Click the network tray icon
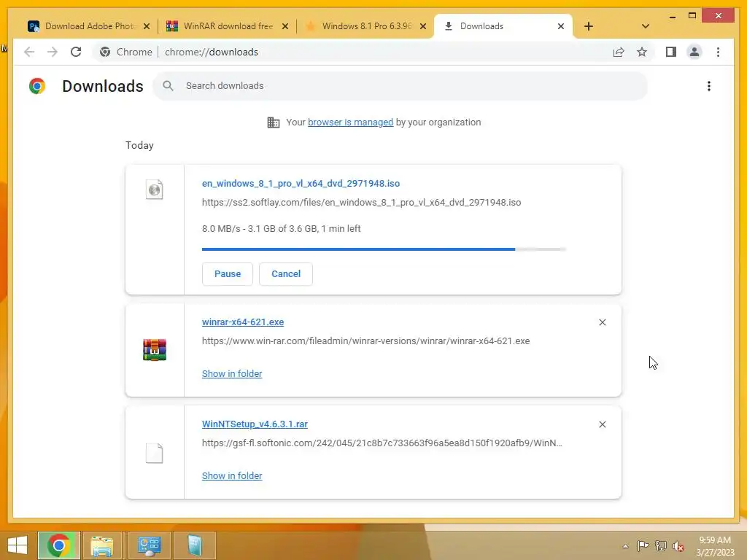Image resolution: width=747 pixels, height=560 pixels. coord(661,545)
